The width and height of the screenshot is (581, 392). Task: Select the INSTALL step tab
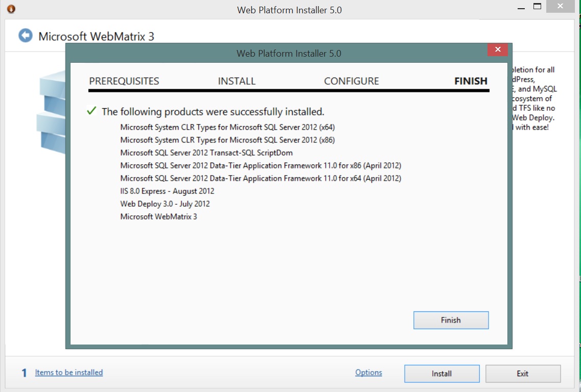[x=237, y=81]
